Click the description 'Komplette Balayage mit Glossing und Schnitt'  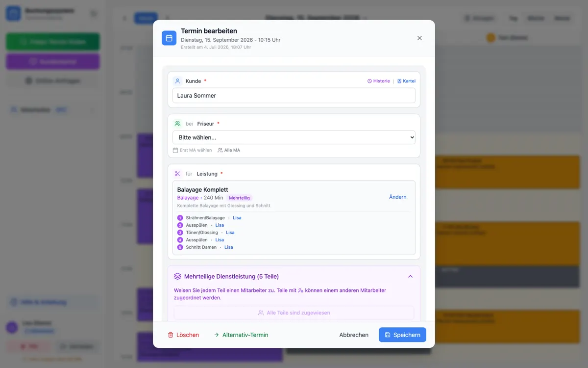tap(224, 206)
